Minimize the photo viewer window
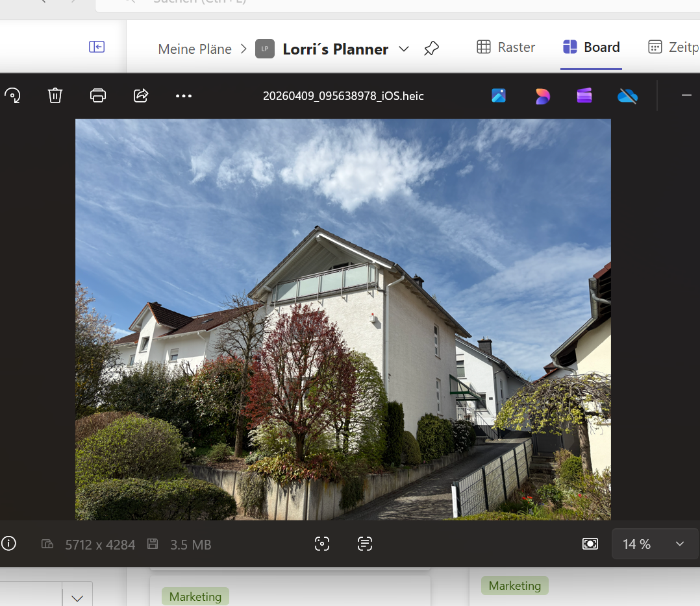700x606 pixels. [686, 95]
